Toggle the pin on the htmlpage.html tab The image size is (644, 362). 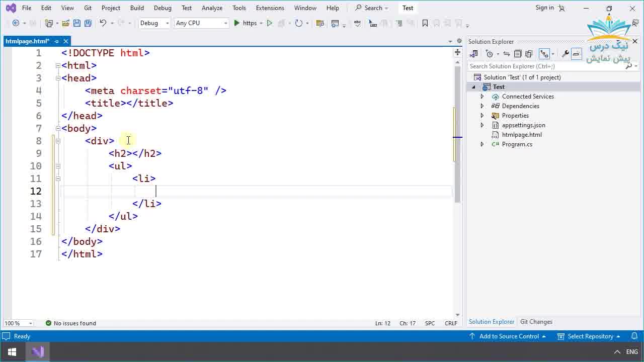coord(56,41)
